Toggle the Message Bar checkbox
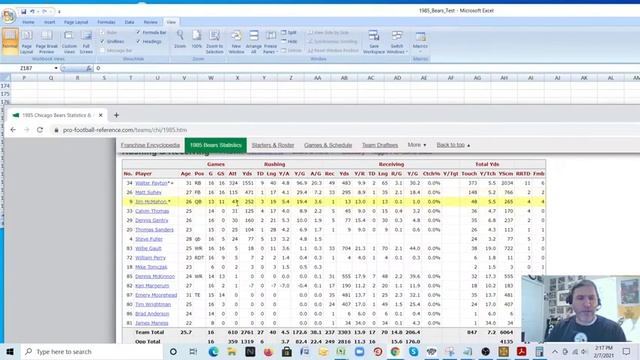Viewport: 640px width, 360px height. (x=102, y=51)
